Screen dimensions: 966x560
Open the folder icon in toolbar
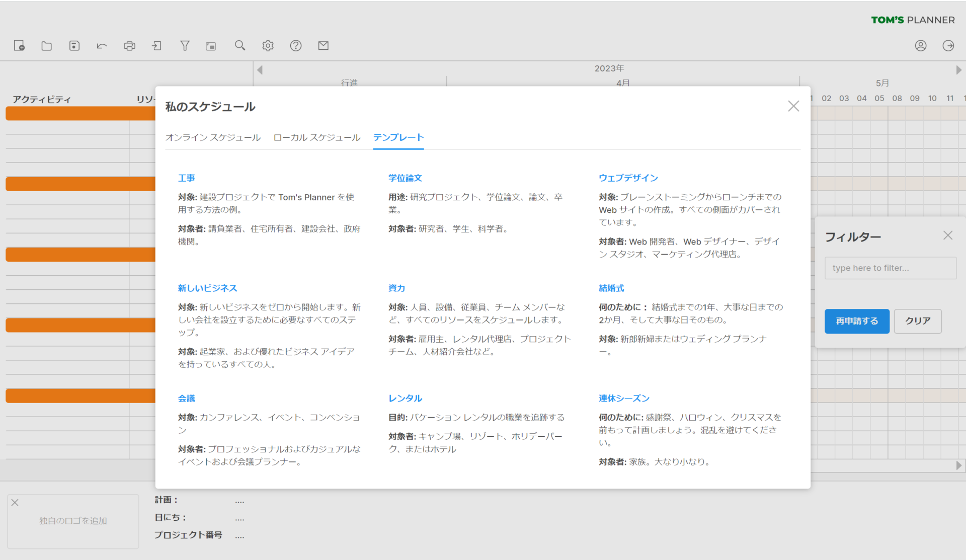(47, 46)
